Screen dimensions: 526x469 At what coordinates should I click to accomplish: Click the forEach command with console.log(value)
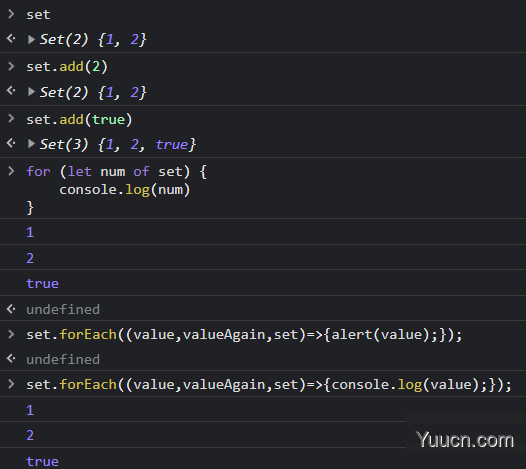point(269,384)
